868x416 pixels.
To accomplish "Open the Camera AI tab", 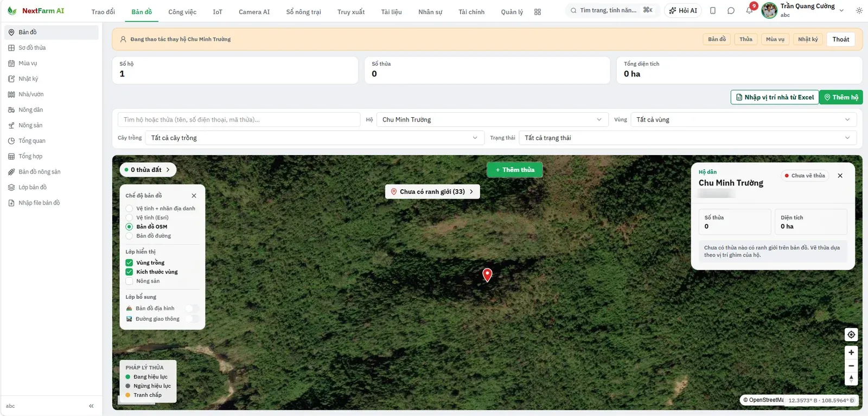I will point(254,12).
